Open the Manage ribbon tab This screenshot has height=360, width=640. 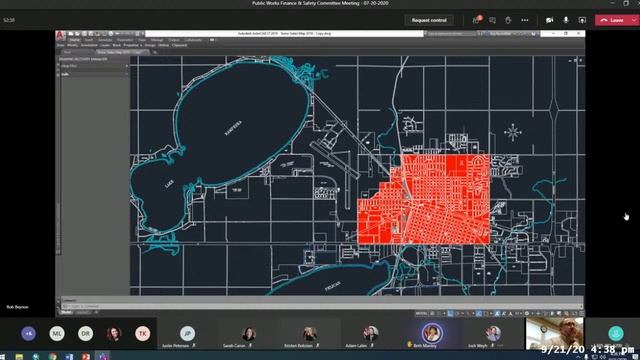point(157,40)
